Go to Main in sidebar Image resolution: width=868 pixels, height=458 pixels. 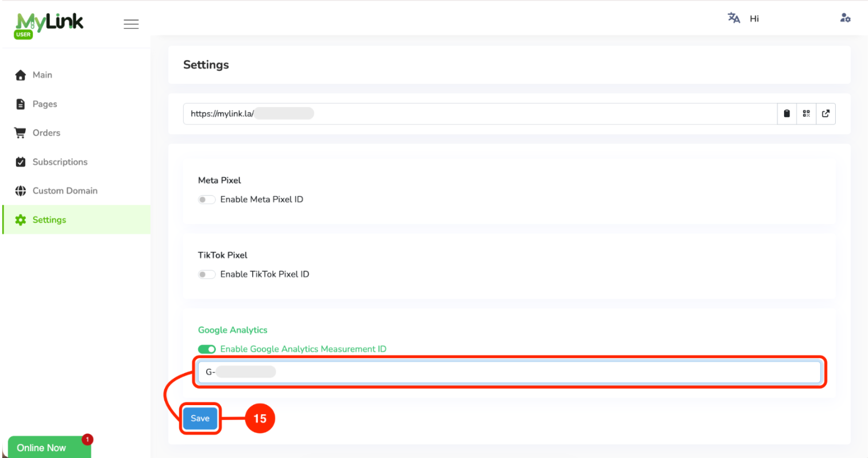coord(76,75)
